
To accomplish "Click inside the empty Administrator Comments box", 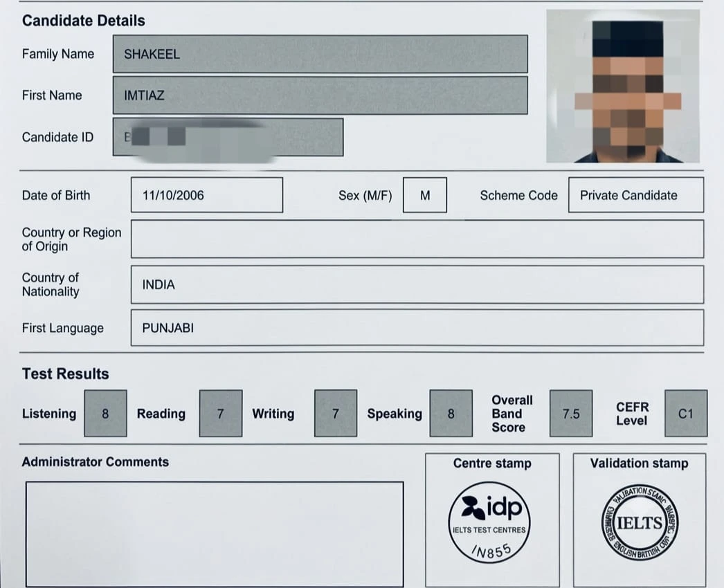I will (215, 535).
